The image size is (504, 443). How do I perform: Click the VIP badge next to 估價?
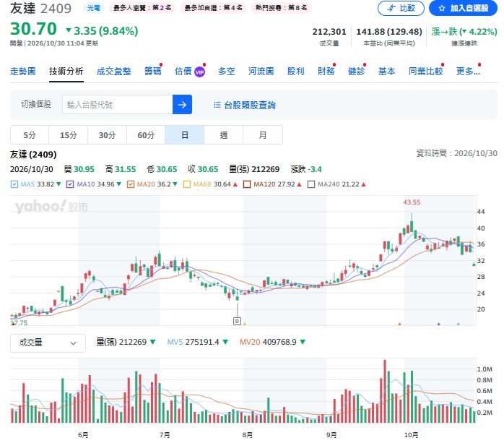pyautogui.click(x=199, y=72)
